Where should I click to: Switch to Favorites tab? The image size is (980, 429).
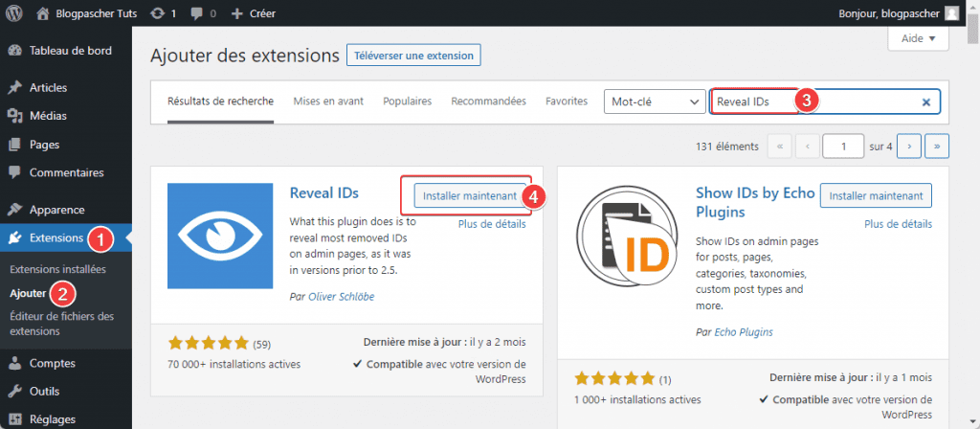[567, 102]
